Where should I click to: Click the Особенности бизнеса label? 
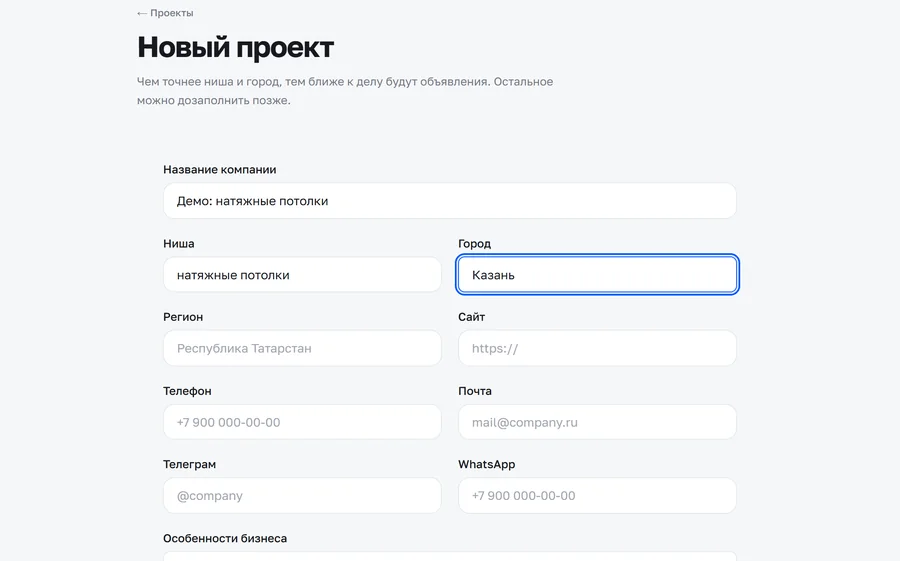pos(225,539)
